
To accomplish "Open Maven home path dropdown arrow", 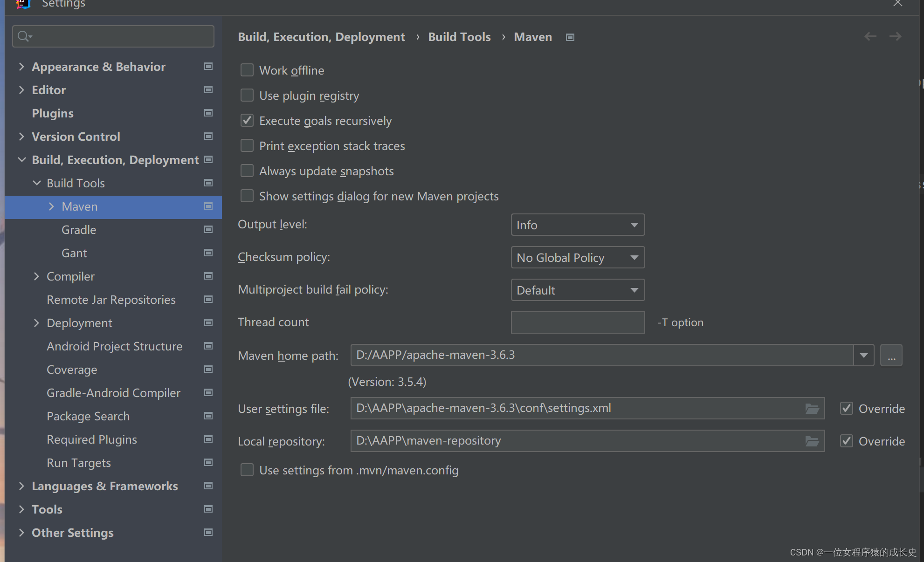I will click(x=863, y=356).
